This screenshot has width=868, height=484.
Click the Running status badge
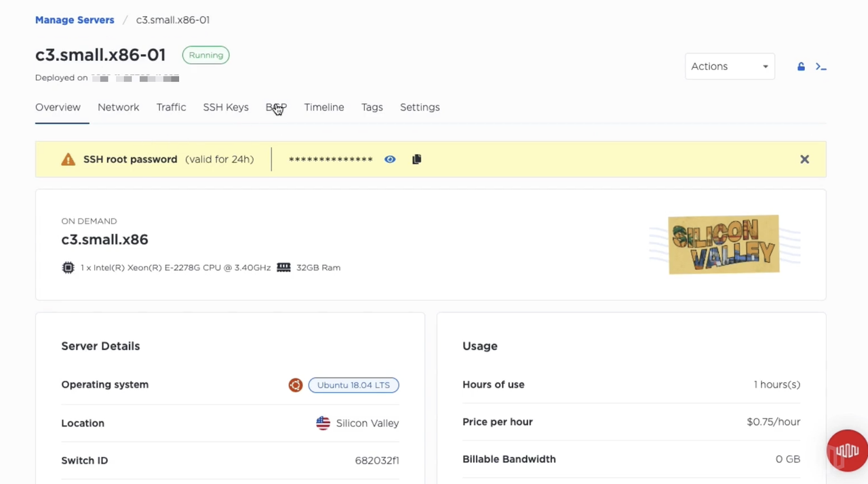(206, 55)
